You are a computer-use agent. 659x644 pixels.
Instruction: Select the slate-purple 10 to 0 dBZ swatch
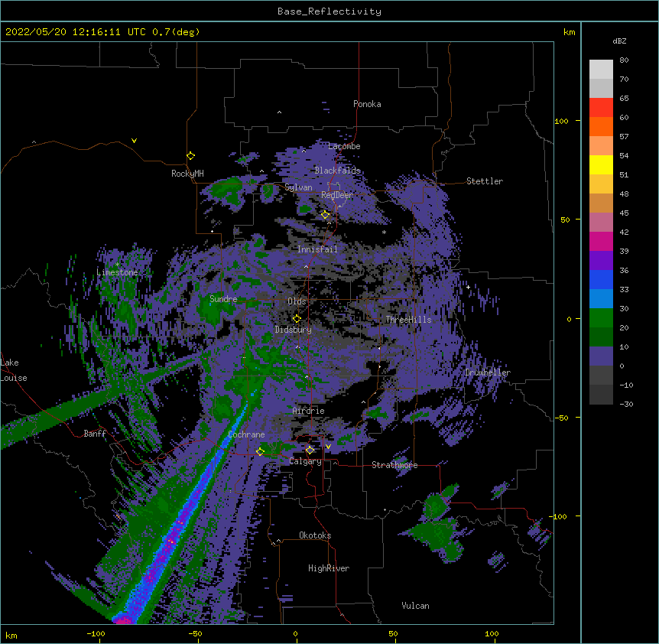(601, 356)
